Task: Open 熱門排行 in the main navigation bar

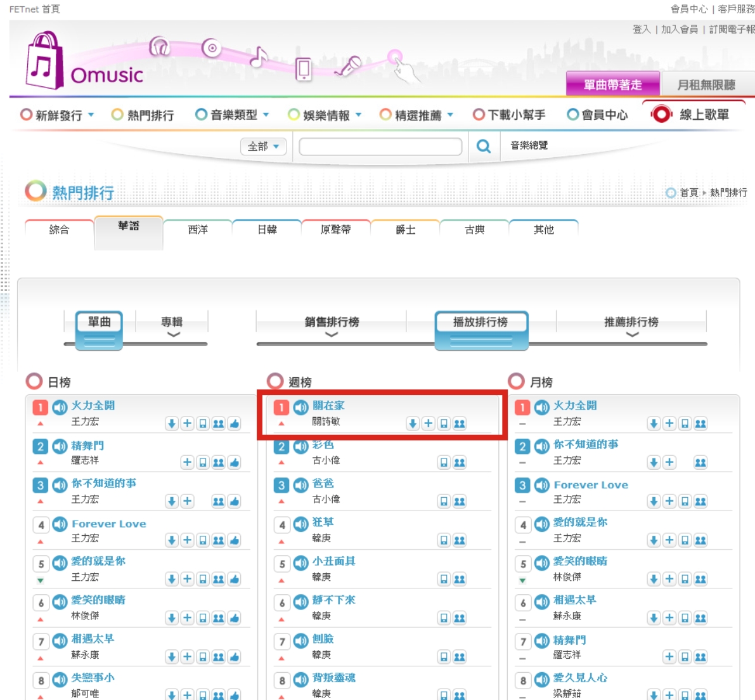Action: pyautogui.click(x=143, y=115)
